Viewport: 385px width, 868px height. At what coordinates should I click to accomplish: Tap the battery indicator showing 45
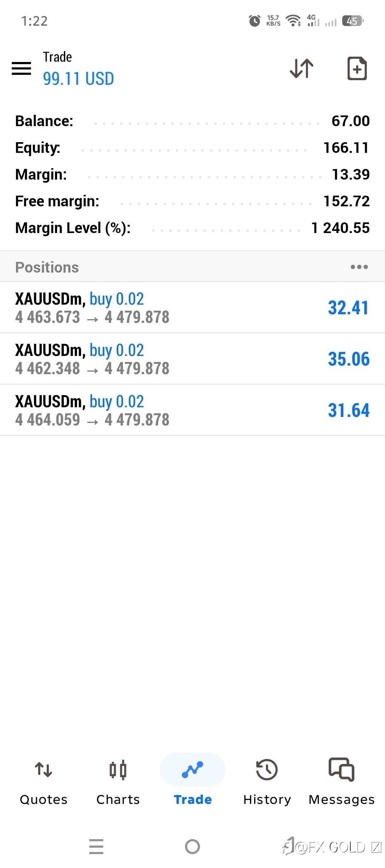[x=353, y=21]
